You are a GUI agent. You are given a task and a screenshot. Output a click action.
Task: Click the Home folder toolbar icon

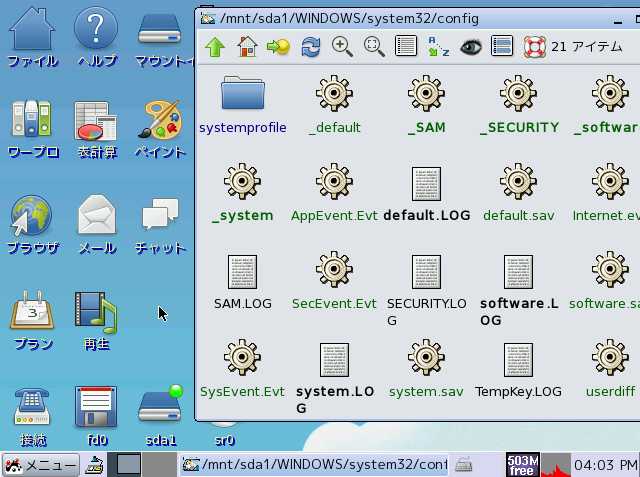[247, 46]
